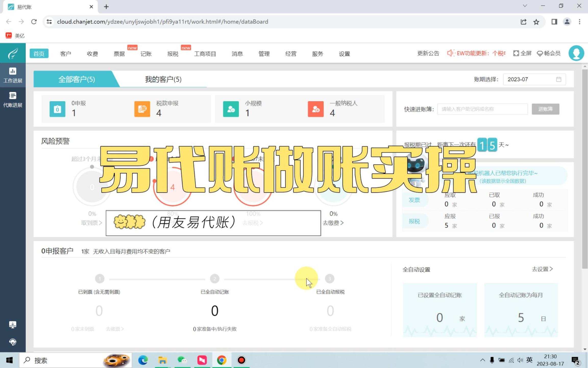Image resolution: width=588 pixels, height=368 pixels.
Task: Switch to the 我的客户(5) tab
Action: point(163,79)
